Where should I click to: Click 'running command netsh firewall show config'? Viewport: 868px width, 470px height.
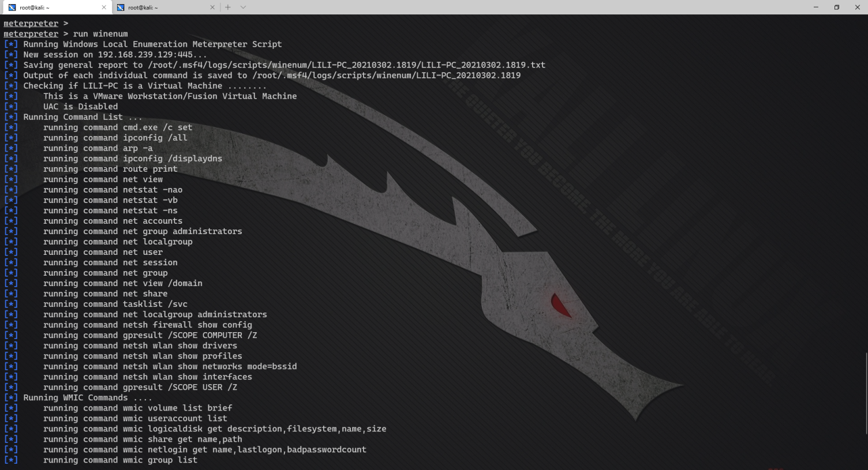pyautogui.click(x=148, y=325)
